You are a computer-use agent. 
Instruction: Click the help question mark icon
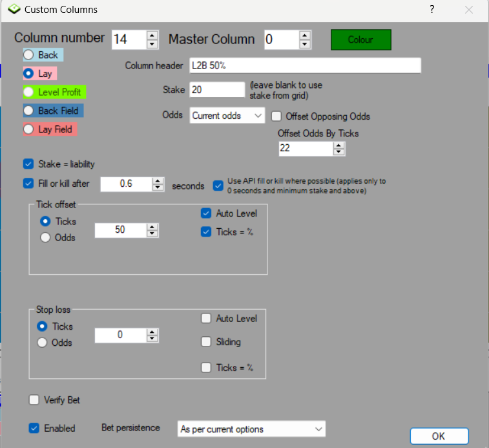pyautogui.click(x=432, y=9)
